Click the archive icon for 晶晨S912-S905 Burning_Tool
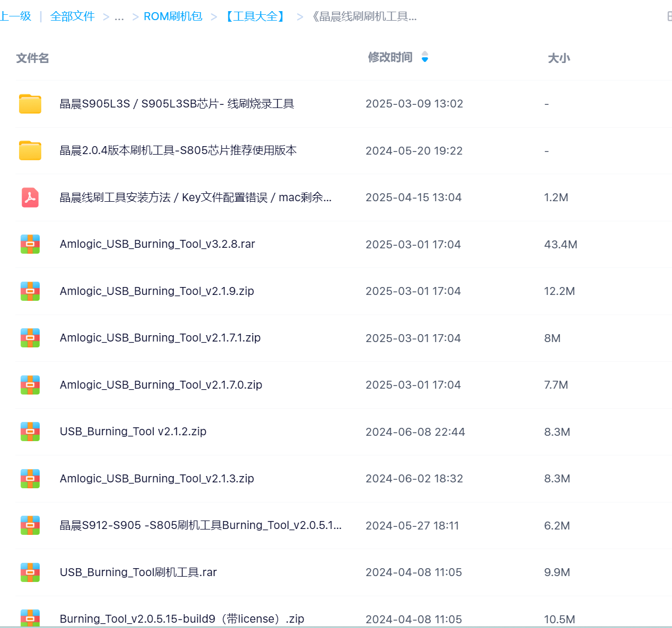This screenshot has height=628, width=672. click(30, 525)
